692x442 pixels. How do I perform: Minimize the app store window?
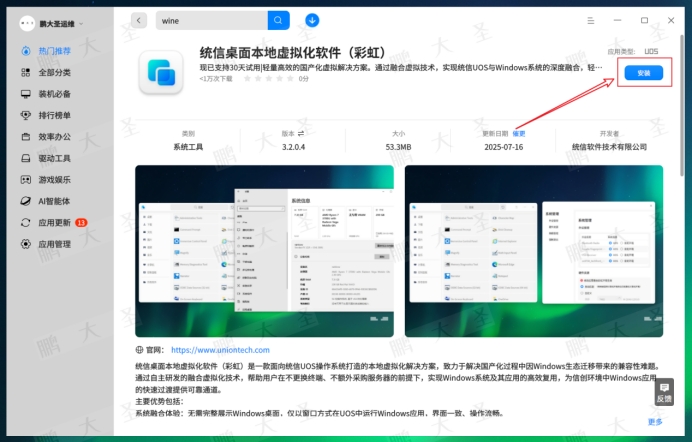(x=617, y=20)
